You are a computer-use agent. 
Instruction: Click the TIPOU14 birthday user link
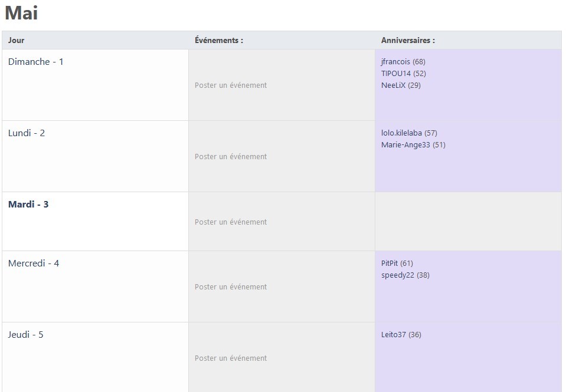(x=396, y=74)
